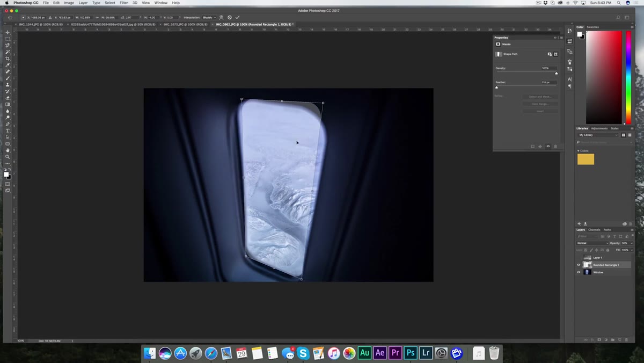Select the Eyedropper tool

click(8, 65)
